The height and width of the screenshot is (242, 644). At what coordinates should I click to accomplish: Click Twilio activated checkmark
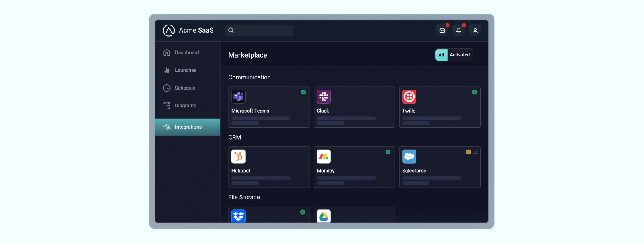(x=474, y=92)
